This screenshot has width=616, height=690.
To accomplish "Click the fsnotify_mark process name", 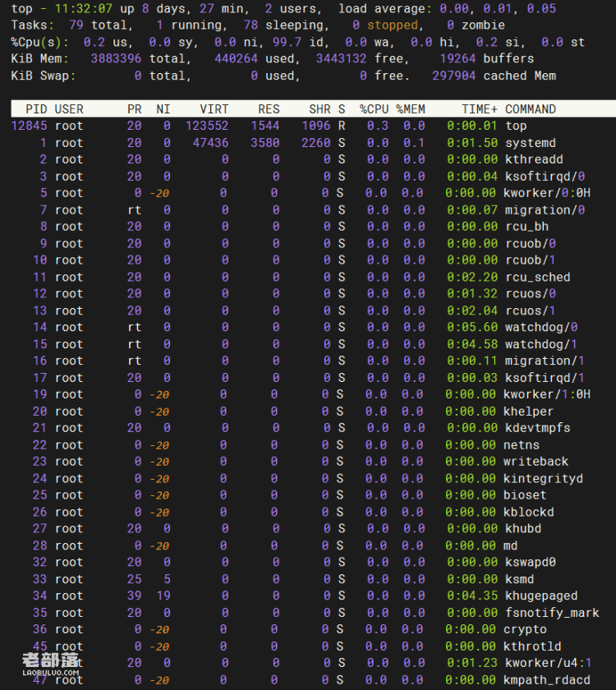I will pyautogui.click(x=552, y=613).
